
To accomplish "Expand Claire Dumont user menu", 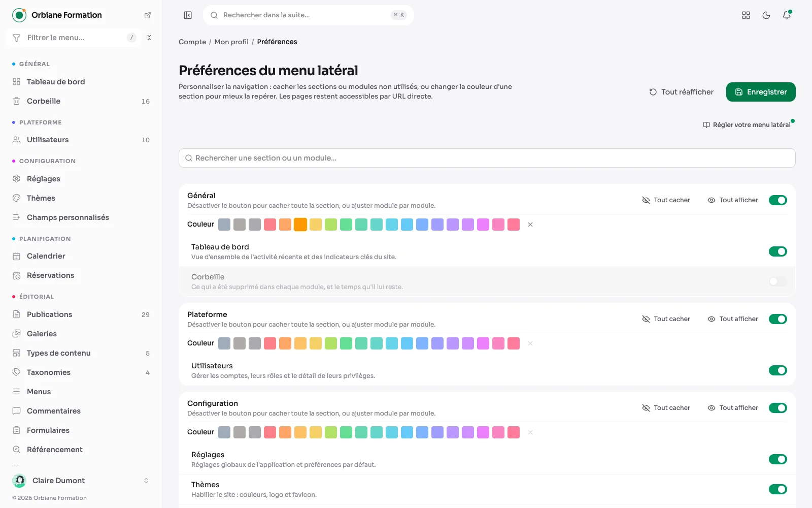I will (81, 481).
